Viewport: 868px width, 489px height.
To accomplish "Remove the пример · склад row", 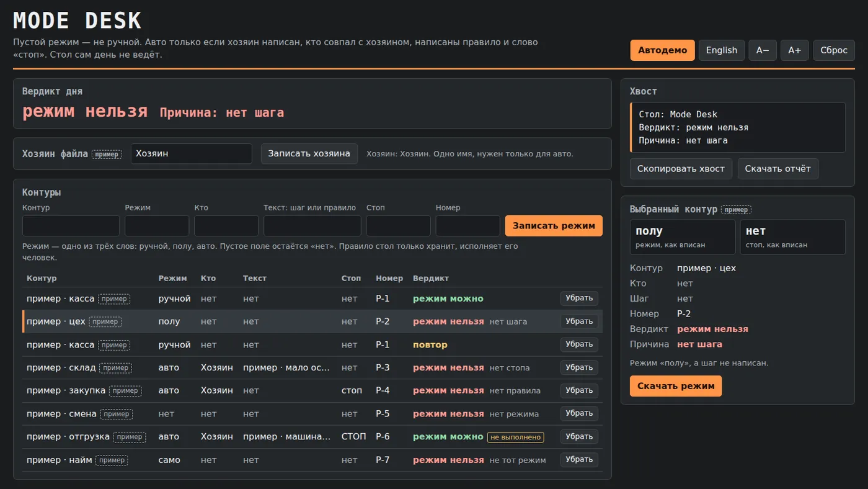I will click(579, 367).
